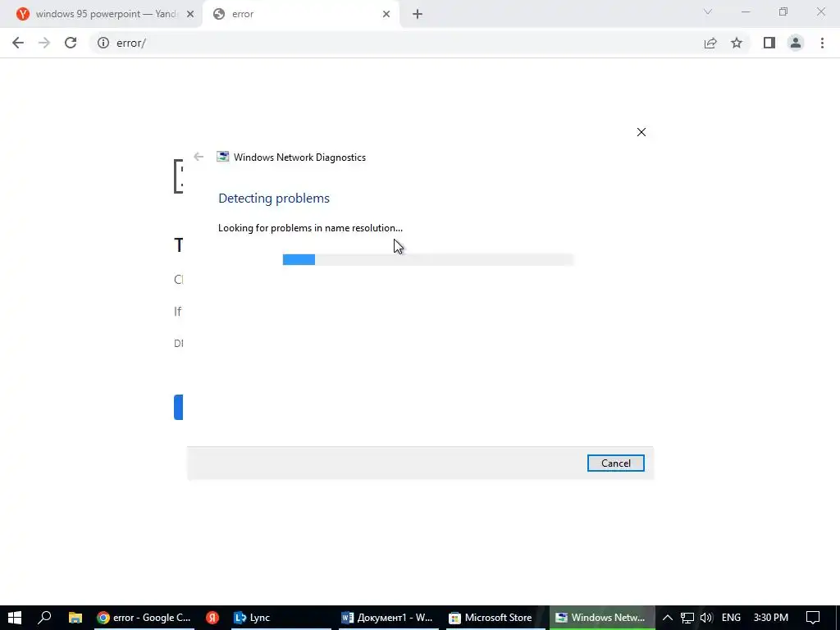Open the tab search dropdown arrow
This screenshot has height=630, width=840.
coord(708,11)
